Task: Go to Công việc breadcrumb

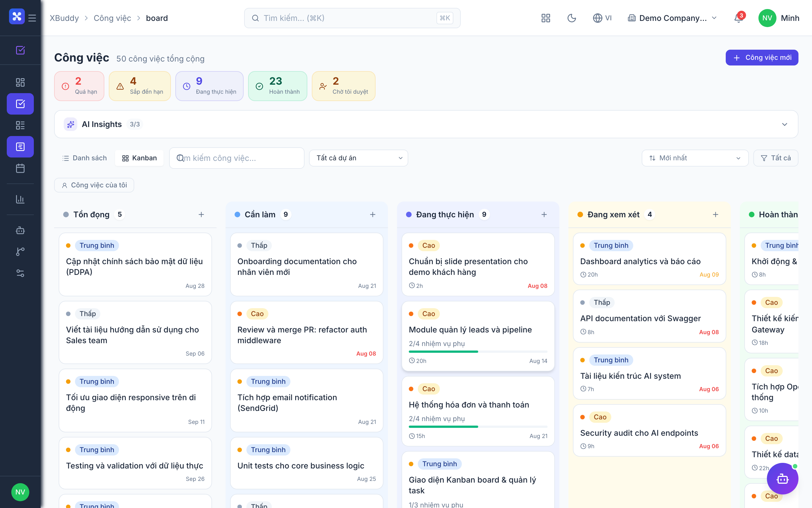Action: [112, 18]
